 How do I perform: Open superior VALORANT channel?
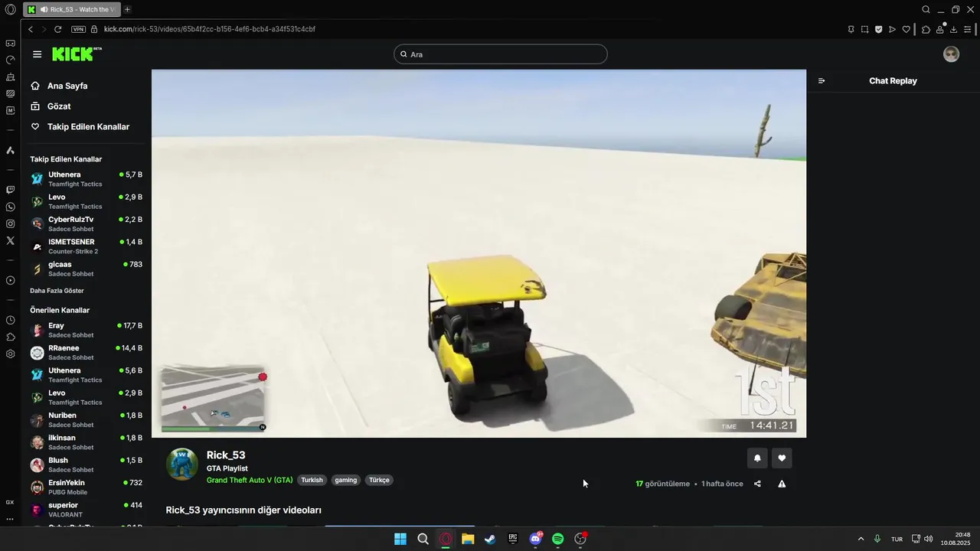pyautogui.click(x=86, y=510)
